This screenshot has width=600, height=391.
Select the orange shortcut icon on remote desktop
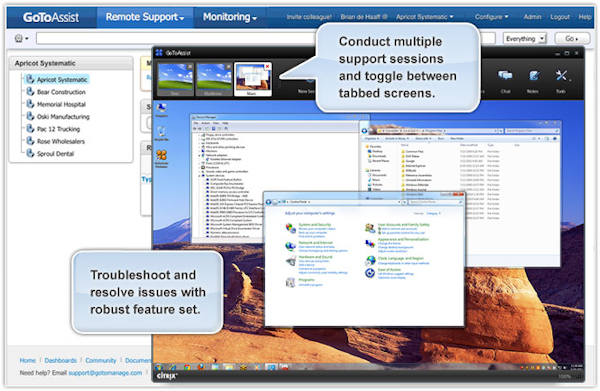[x=161, y=158]
